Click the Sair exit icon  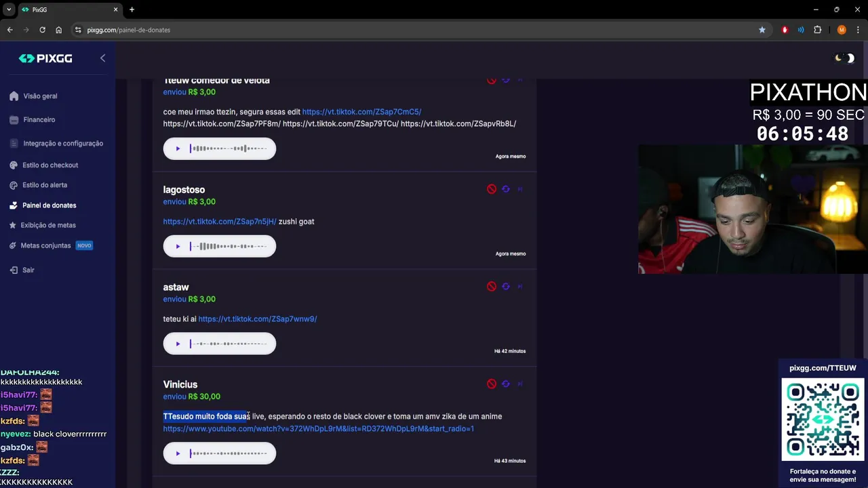point(14,270)
